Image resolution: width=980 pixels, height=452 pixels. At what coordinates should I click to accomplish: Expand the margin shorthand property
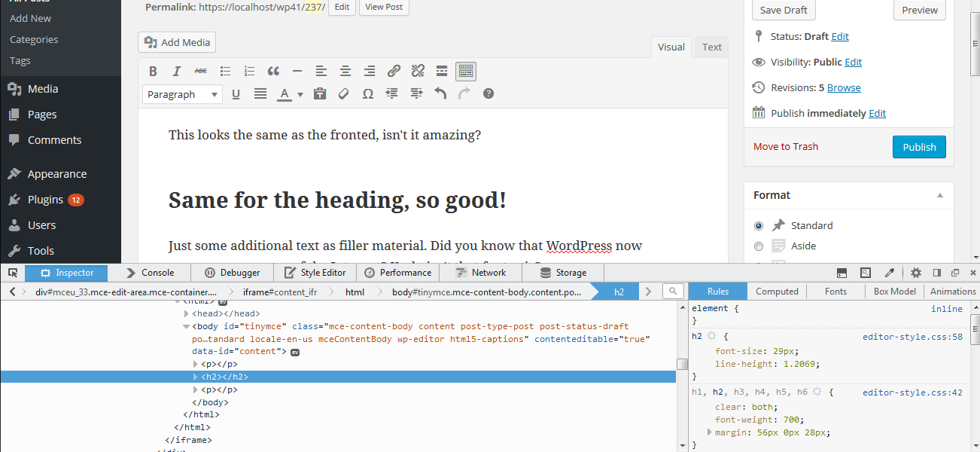click(x=709, y=432)
